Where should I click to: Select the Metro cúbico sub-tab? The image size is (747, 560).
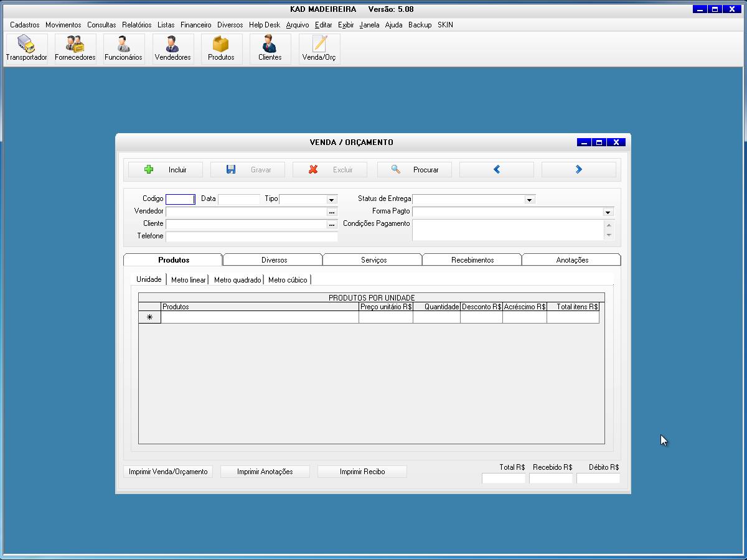288,280
